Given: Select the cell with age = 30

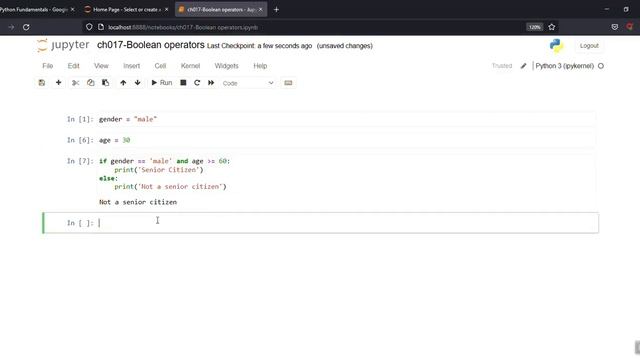Looking at the screenshot, I should 346,140.
